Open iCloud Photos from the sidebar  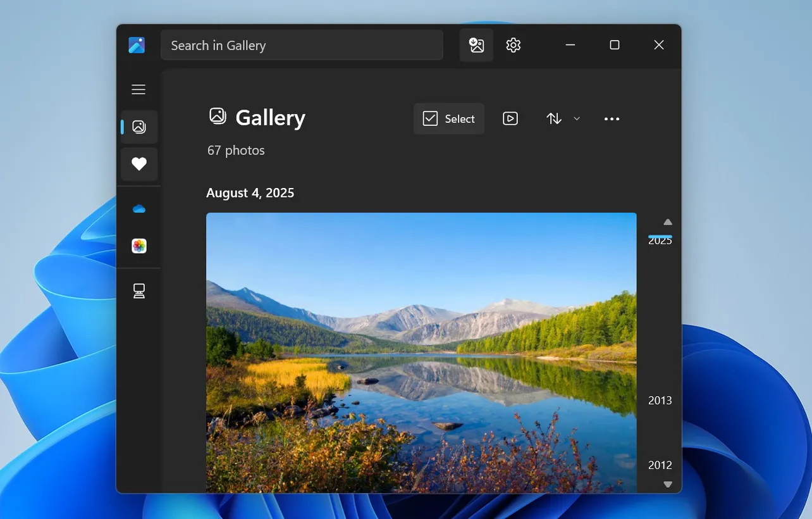[x=138, y=246]
